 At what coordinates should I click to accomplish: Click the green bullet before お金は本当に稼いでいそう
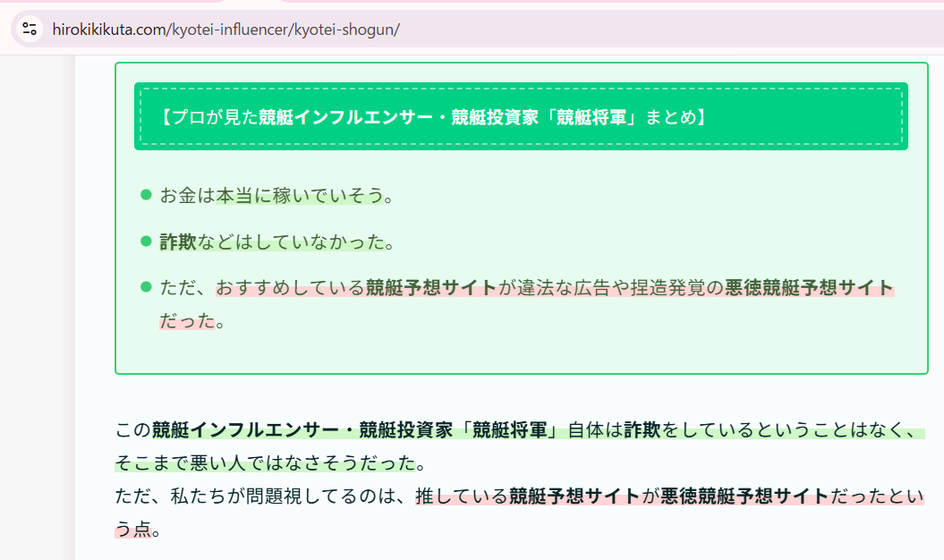pos(147,195)
